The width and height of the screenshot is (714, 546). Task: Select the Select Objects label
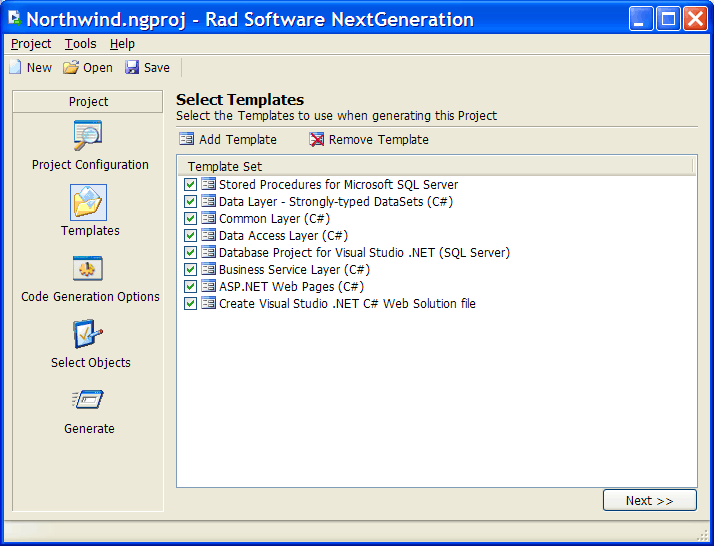pos(91,362)
